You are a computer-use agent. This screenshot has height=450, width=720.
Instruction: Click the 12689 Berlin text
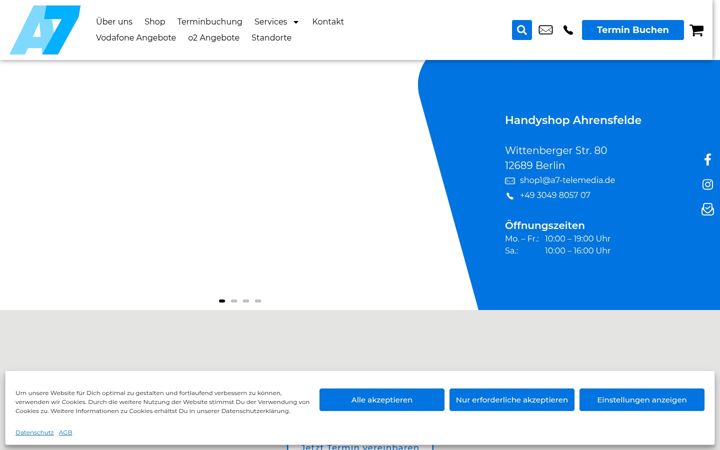point(535,165)
